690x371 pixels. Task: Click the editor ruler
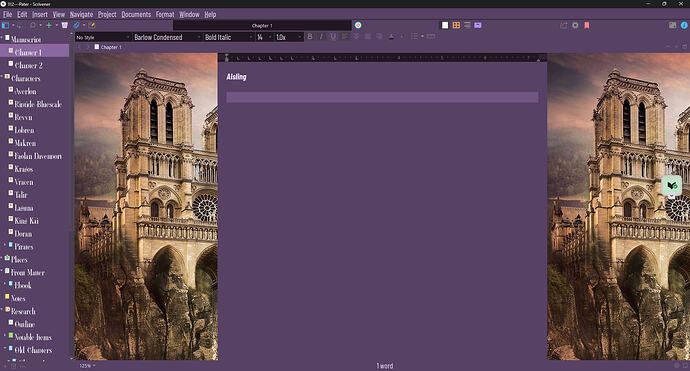(x=382, y=58)
